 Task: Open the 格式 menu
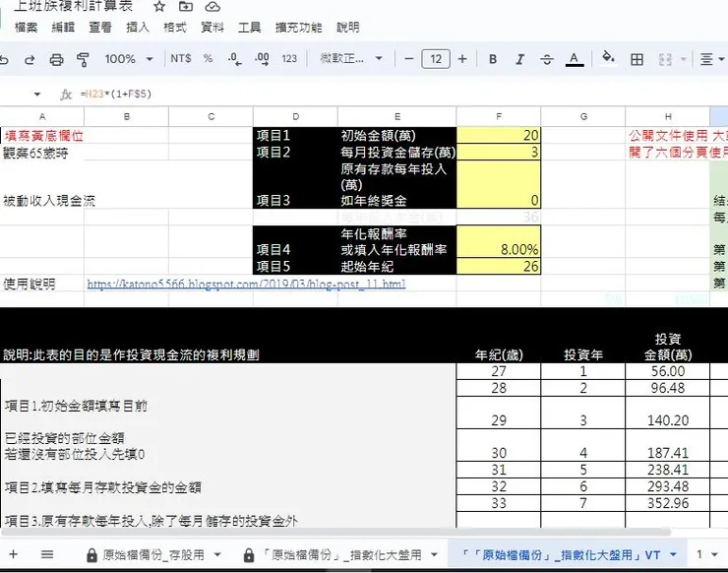pyautogui.click(x=175, y=28)
